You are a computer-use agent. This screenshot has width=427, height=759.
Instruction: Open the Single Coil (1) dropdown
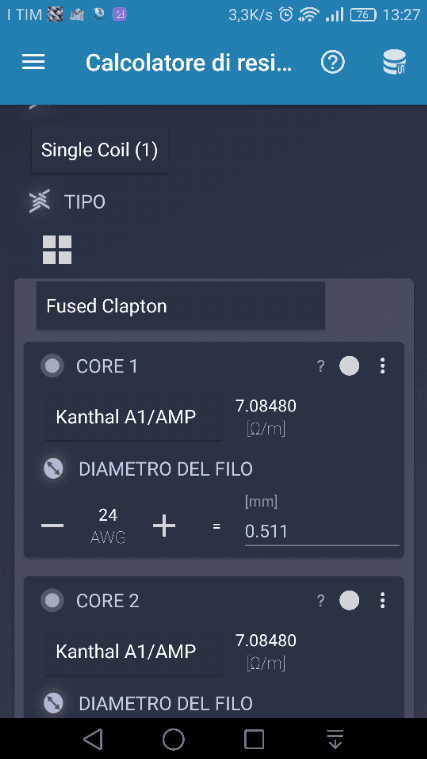pos(100,150)
